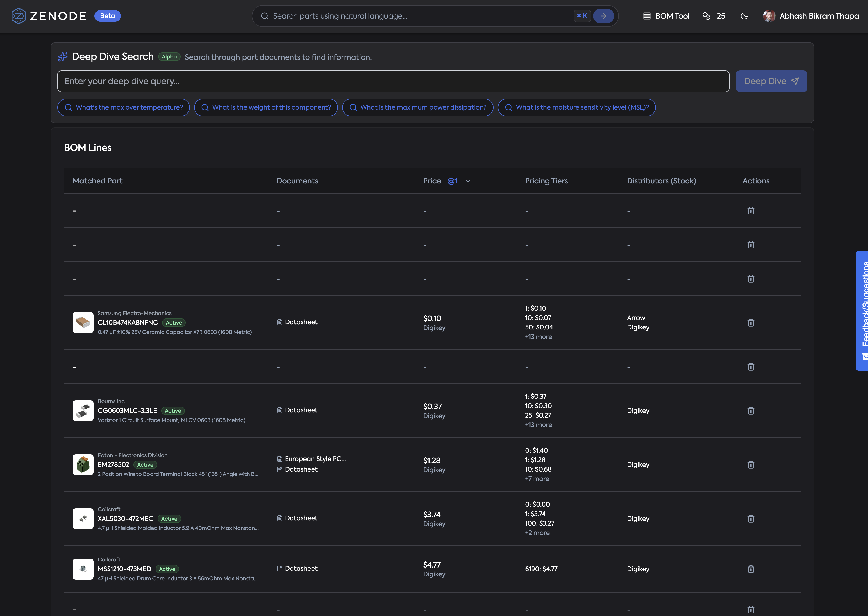Delete the first empty BOM line
Viewport: 868px width, 616px height.
click(751, 210)
